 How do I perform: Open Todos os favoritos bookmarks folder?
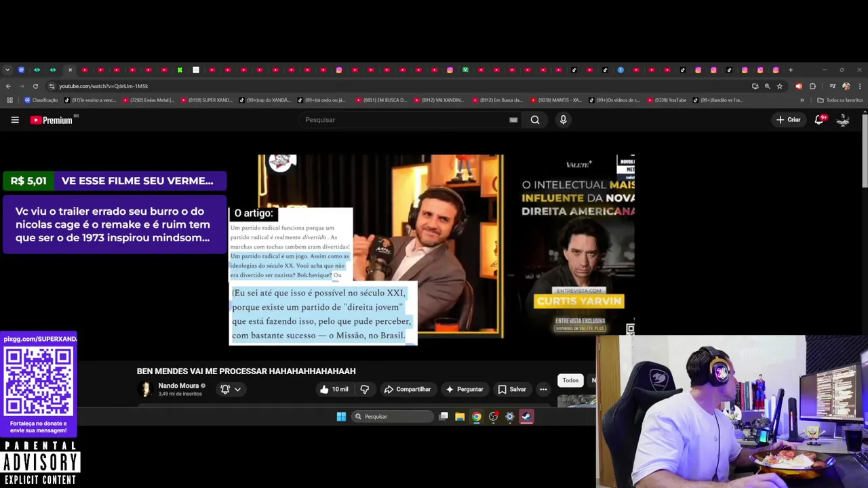(x=840, y=100)
